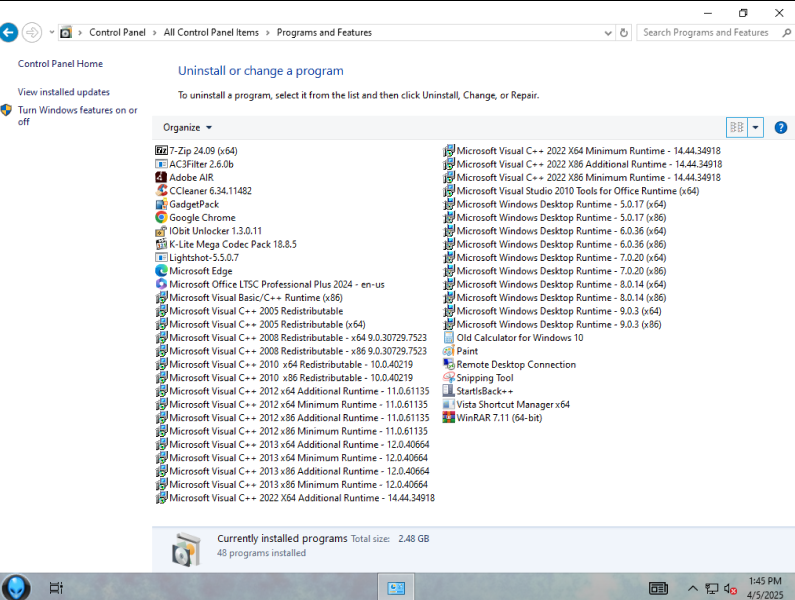The height and width of the screenshot is (600, 795).
Task: Click the Microsoft Office LTSC icon
Action: pyautogui.click(x=161, y=284)
